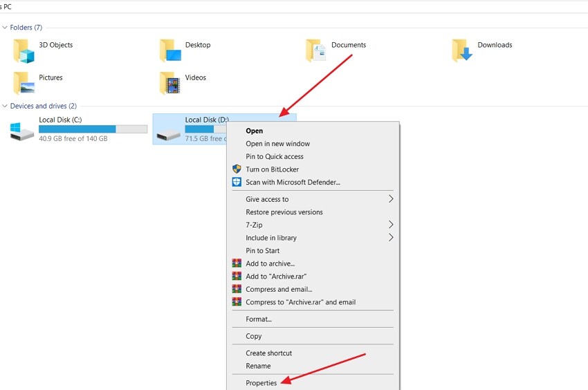Collapse the Folders (7) section

(5, 28)
